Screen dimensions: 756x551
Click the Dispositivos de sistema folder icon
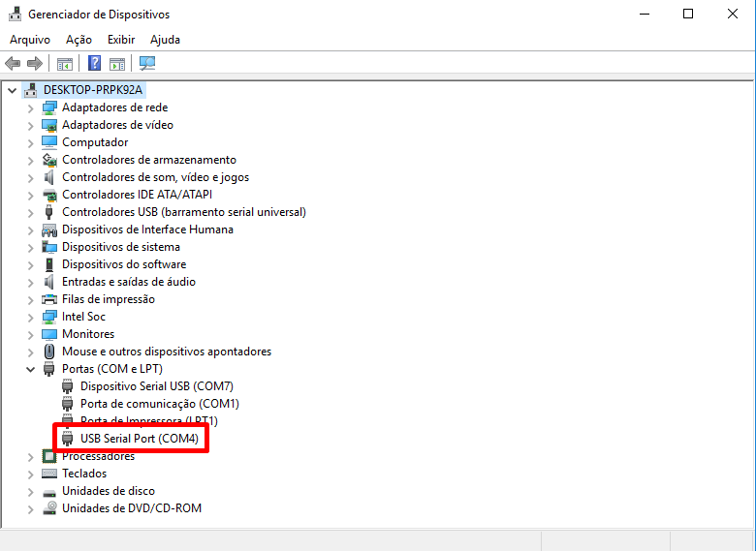pos(49,247)
